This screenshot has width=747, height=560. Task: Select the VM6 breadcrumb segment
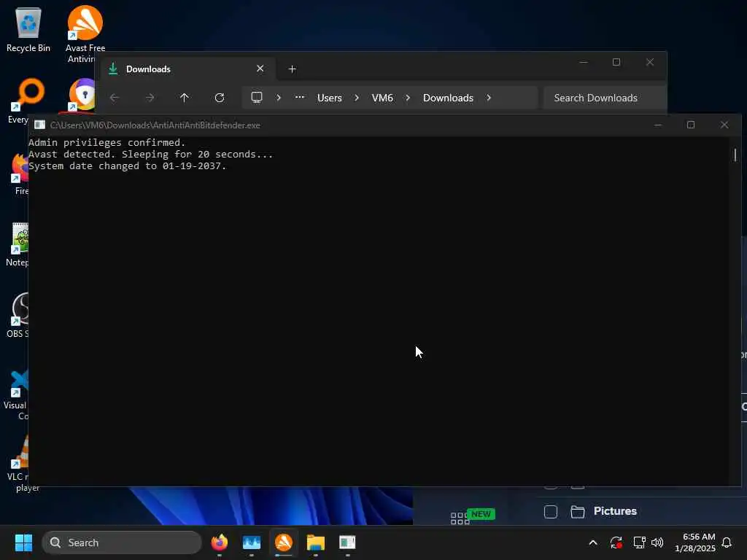point(382,98)
